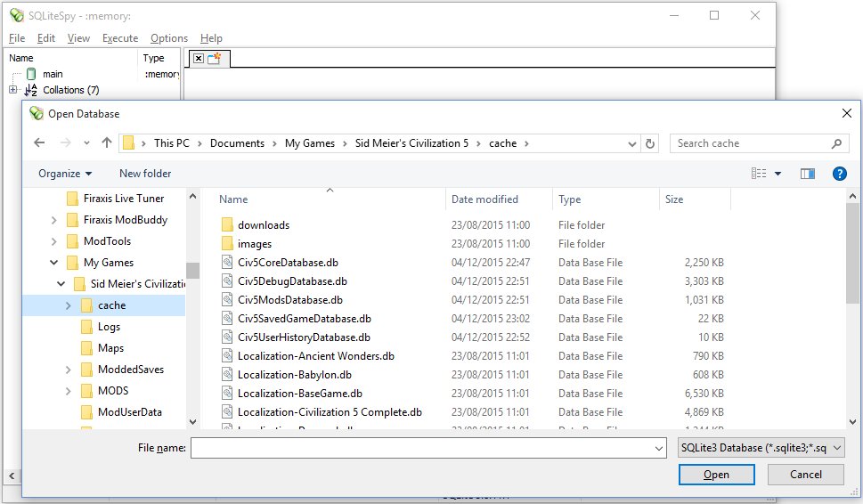Select the main database icon in SQLiteSpy
Screen dimensions: 863x504
pyautogui.click(x=31, y=74)
